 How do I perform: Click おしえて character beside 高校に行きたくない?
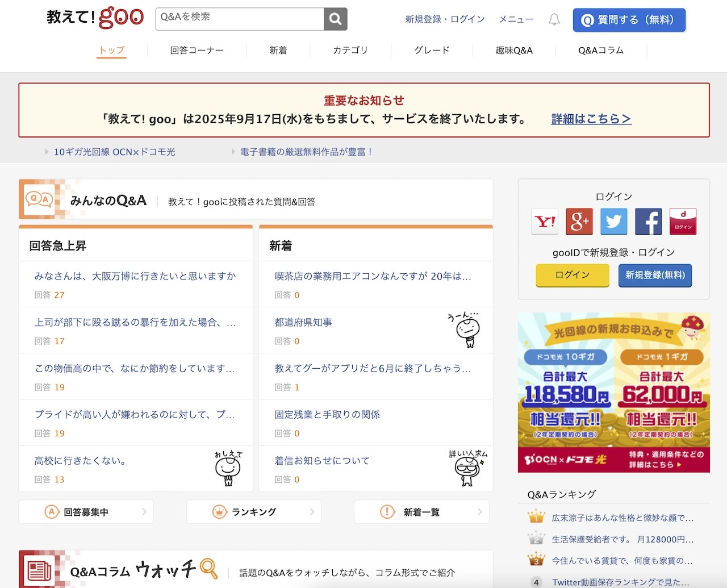pos(228,468)
